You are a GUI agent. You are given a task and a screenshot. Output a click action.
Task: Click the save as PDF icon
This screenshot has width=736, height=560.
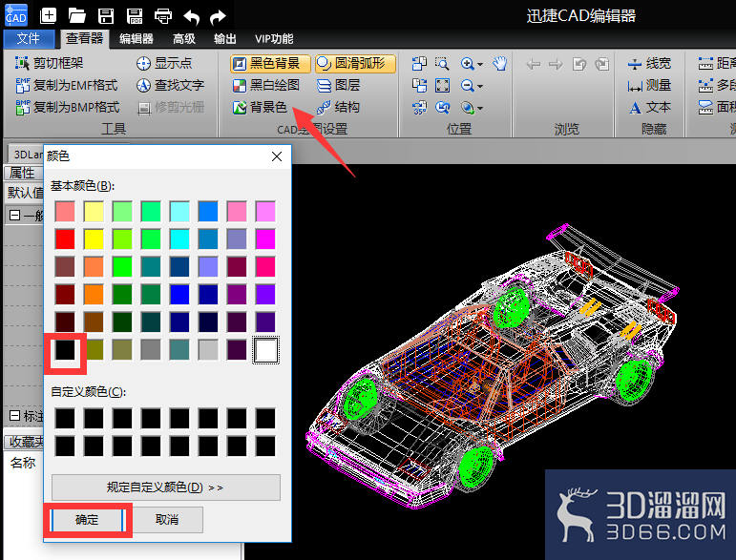tap(135, 16)
